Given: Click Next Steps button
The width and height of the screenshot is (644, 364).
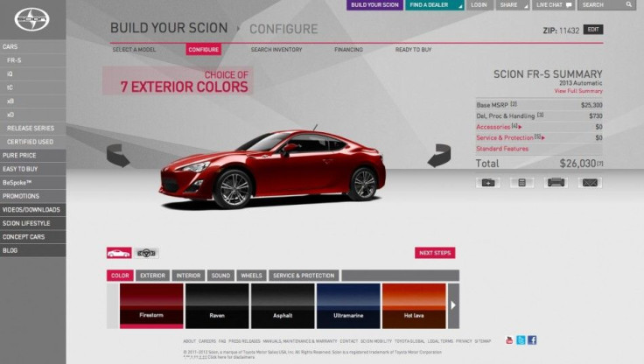Looking at the screenshot, I should tap(435, 253).
